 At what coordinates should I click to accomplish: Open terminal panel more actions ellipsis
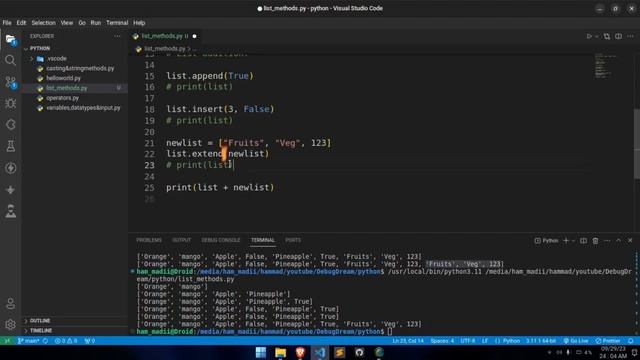607,240
